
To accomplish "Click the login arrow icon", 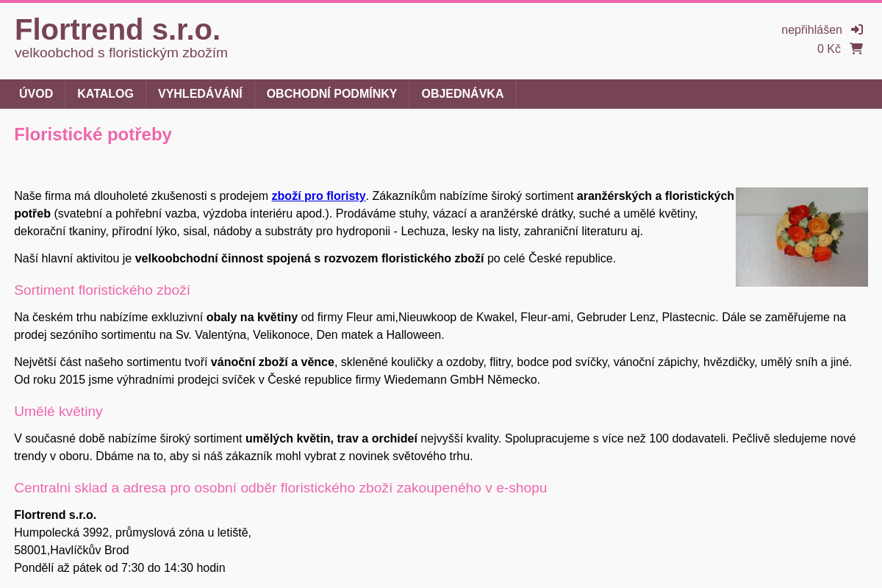I will 857,29.
